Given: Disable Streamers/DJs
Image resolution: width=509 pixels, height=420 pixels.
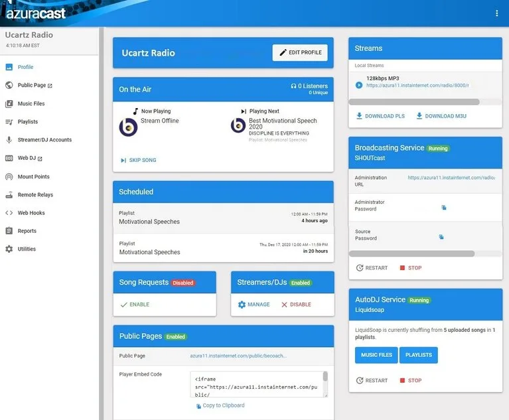Looking at the screenshot, I should tap(296, 305).
